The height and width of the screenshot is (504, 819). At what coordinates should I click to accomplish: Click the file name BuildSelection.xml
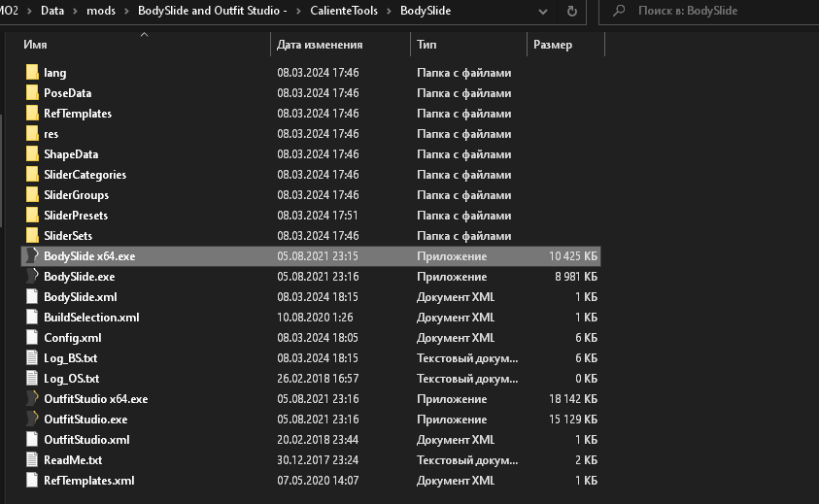pos(91,317)
